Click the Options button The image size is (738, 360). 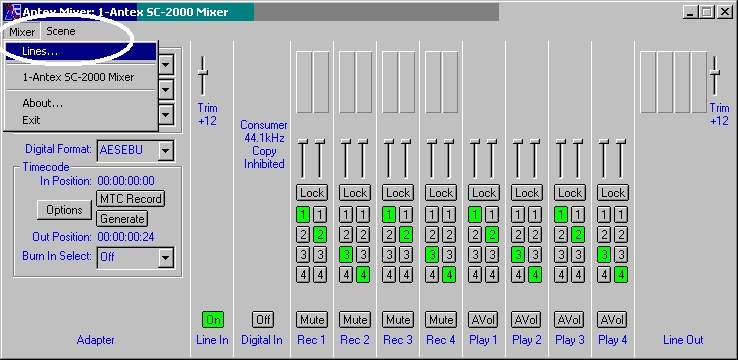click(64, 210)
